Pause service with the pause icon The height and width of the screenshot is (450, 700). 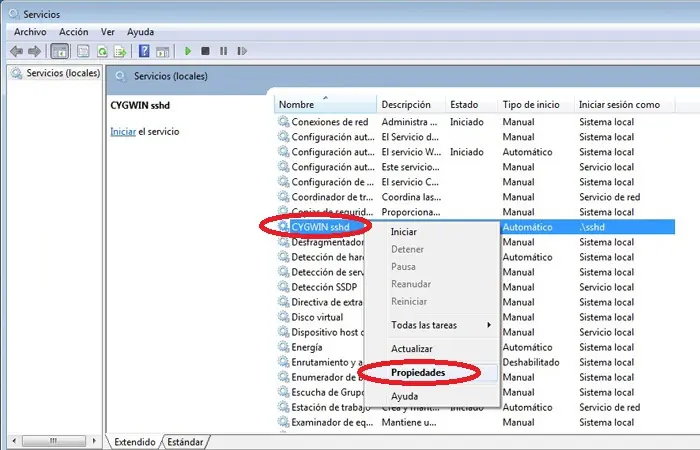coord(224,51)
